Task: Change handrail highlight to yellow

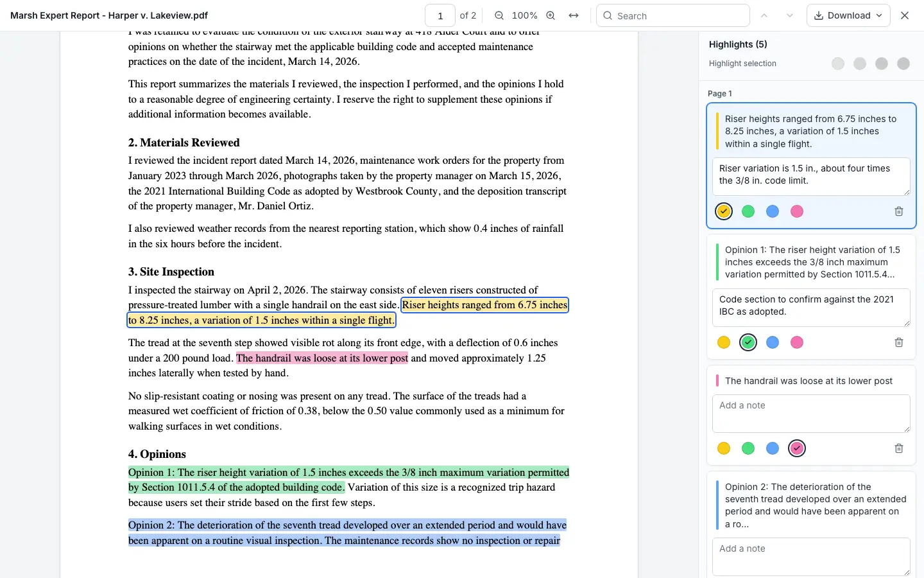Action: pyautogui.click(x=724, y=448)
